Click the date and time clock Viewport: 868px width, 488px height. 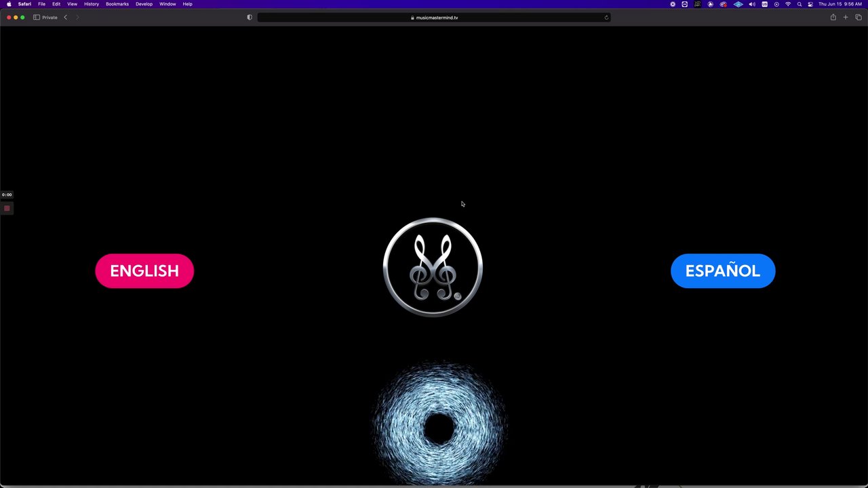(840, 4)
